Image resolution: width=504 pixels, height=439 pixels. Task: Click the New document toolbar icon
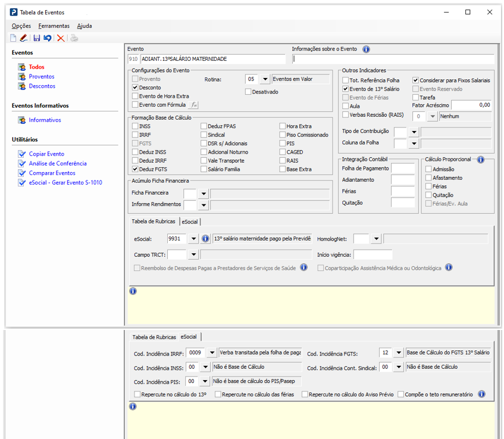[x=13, y=38]
